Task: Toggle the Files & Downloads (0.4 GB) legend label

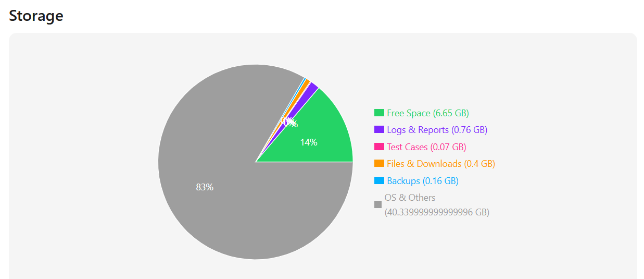Action: (x=441, y=163)
